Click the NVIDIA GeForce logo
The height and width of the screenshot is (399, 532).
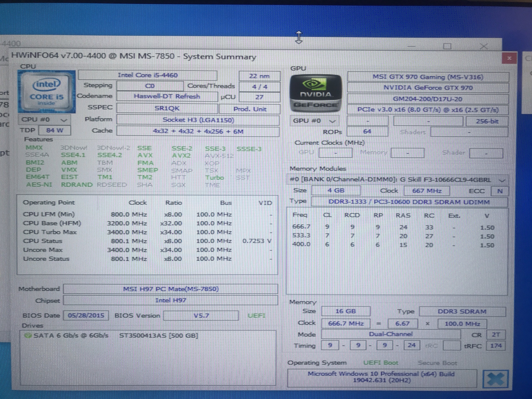(316, 93)
